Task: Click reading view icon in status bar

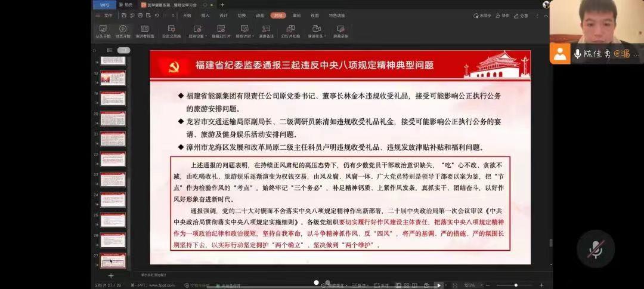Action: pyautogui.click(x=414, y=285)
